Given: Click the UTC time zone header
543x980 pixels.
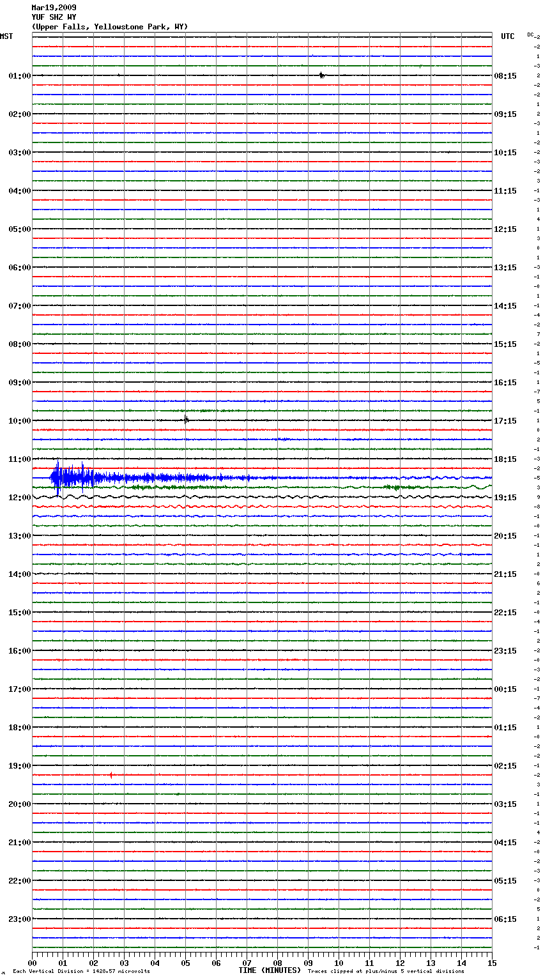Looking at the screenshot, I should click(507, 36).
